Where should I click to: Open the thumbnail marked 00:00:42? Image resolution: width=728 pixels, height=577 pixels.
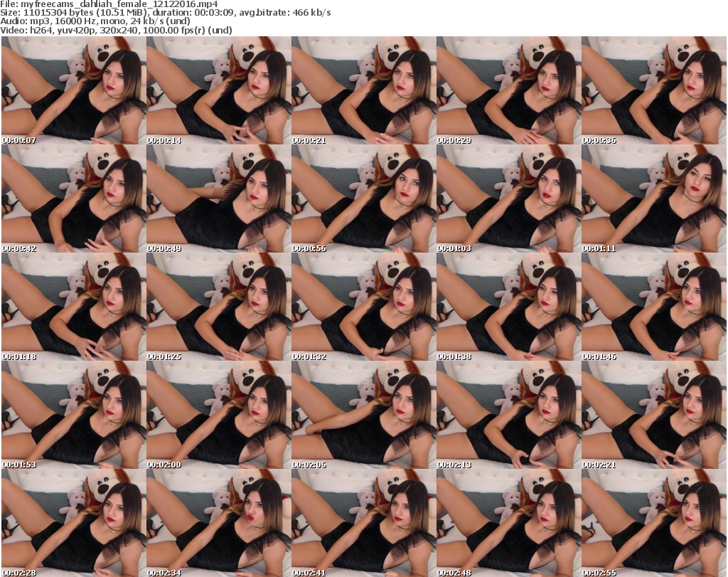[x=74, y=198]
